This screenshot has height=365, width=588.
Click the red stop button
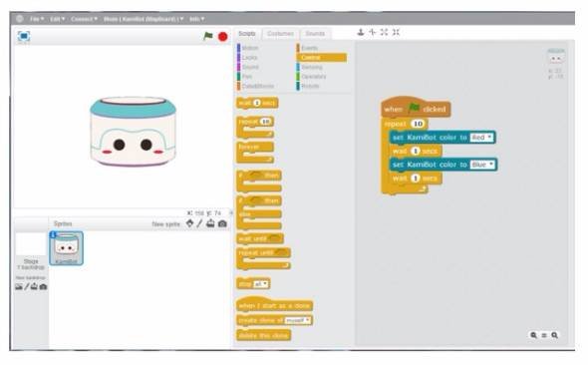(x=223, y=37)
